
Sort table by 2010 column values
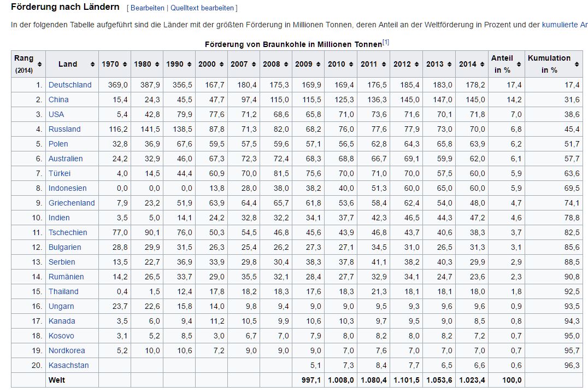(352, 65)
